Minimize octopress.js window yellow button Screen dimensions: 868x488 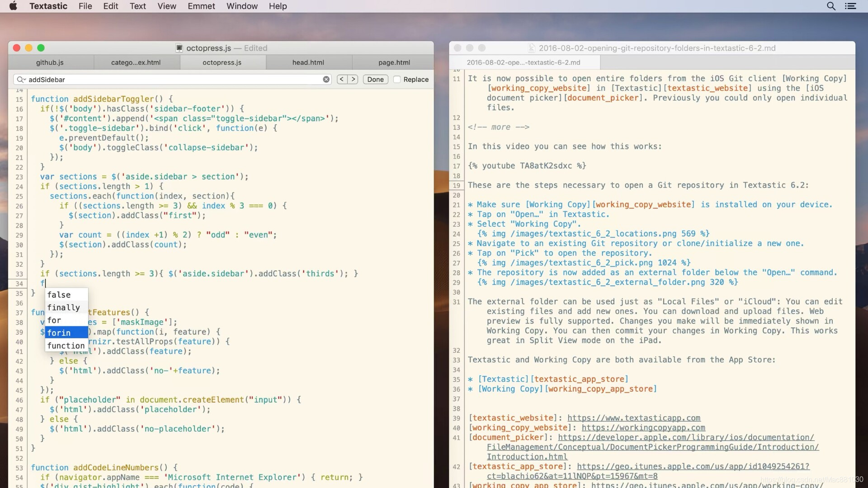(28, 48)
